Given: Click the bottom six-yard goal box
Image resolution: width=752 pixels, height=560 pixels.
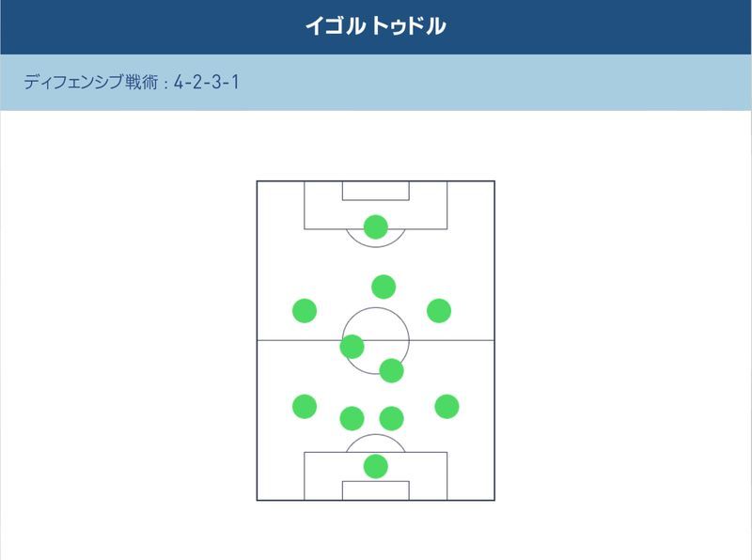Looking at the screenshot, I should tap(375, 490).
